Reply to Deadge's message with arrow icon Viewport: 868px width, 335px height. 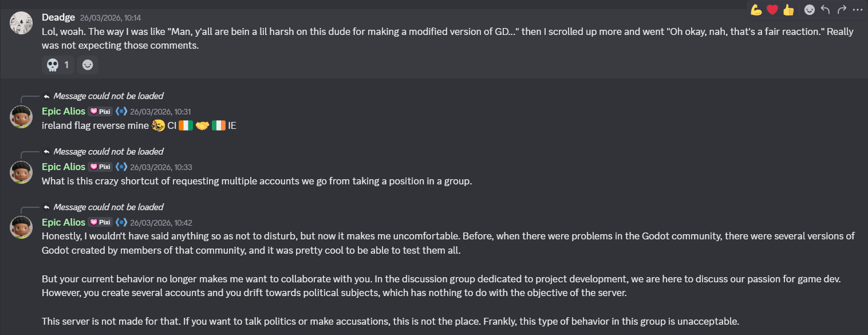coord(825,10)
